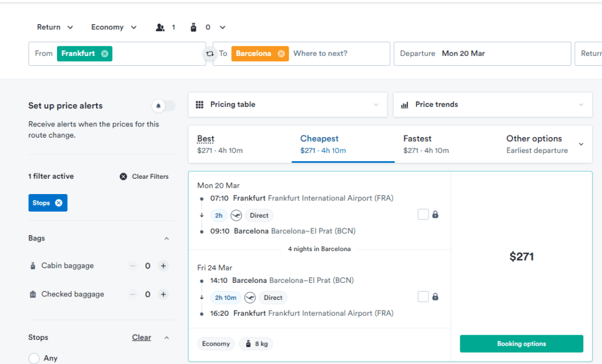Click the Lufthansa logo on the outbound flight
This screenshot has height=364, width=602.
click(236, 215)
